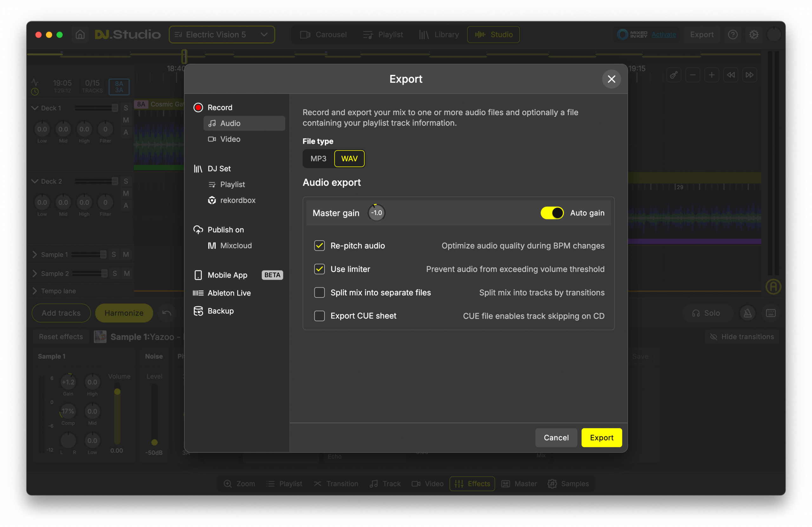
Task: Check Export CUE sheet option
Action: click(319, 316)
